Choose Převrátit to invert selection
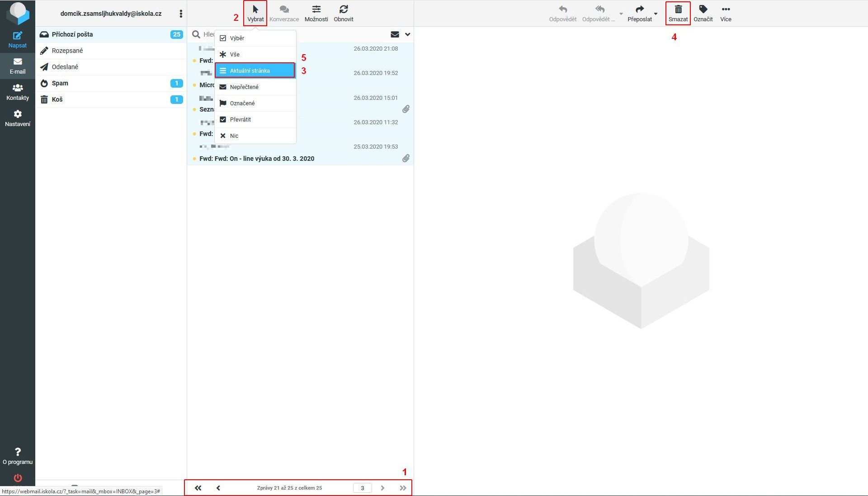Viewport: 868px width, 496px height. pos(255,119)
